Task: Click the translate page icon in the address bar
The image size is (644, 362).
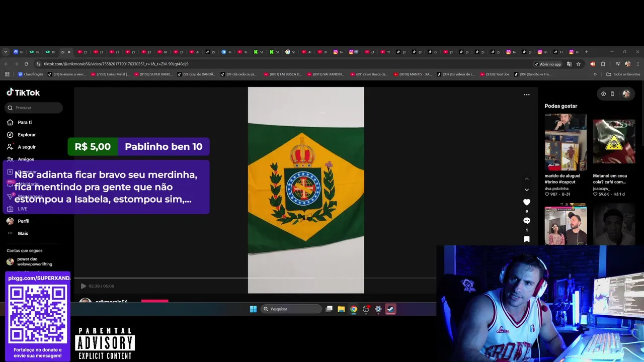Action: [x=570, y=64]
